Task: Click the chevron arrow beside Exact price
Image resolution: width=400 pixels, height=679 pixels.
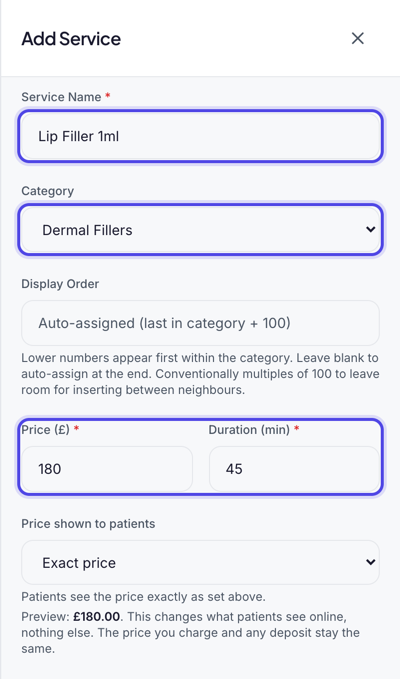Action: pos(370,562)
